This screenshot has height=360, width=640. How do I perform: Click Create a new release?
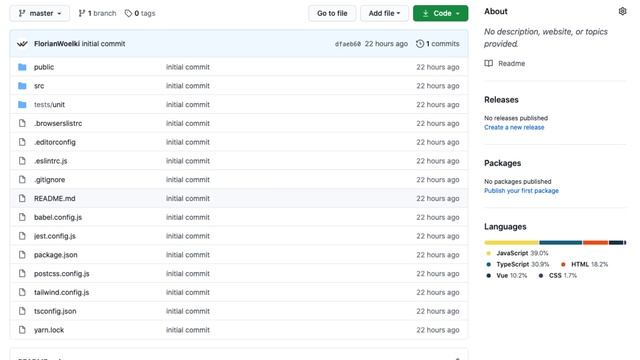point(514,127)
